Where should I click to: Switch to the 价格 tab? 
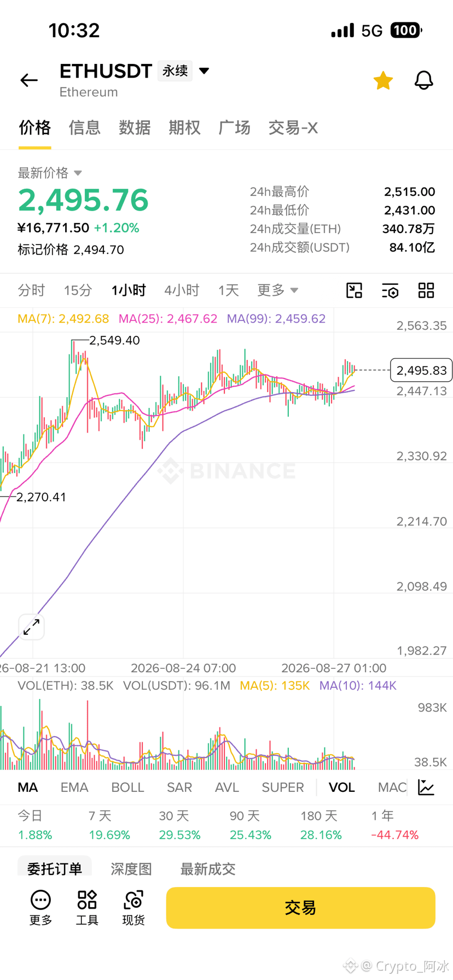click(x=35, y=127)
